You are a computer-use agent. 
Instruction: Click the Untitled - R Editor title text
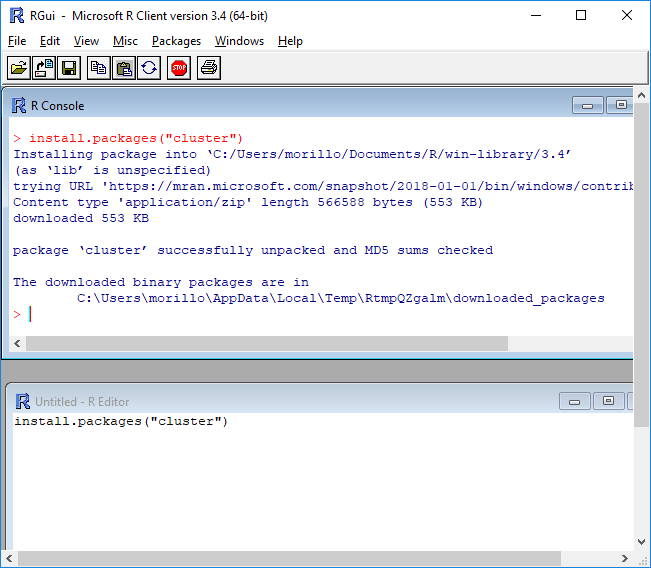pos(82,402)
